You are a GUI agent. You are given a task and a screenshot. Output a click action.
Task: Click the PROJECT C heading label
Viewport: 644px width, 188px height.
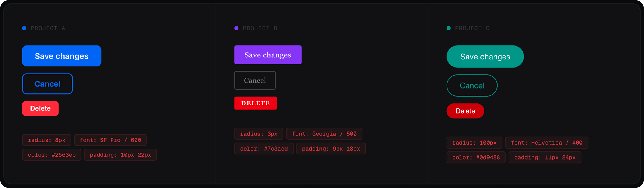tap(472, 28)
